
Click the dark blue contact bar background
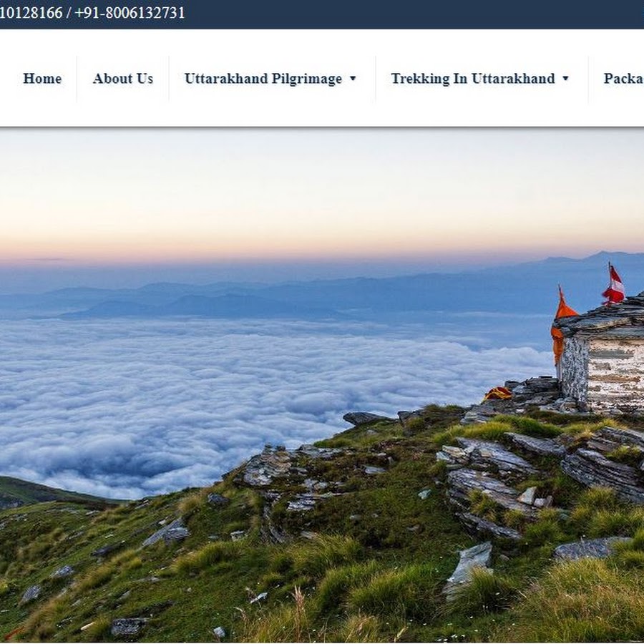point(411,14)
